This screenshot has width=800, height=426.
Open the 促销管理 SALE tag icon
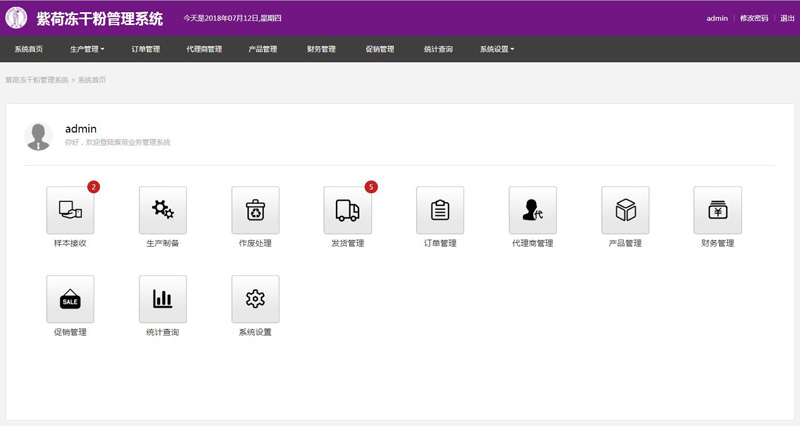coord(70,299)
